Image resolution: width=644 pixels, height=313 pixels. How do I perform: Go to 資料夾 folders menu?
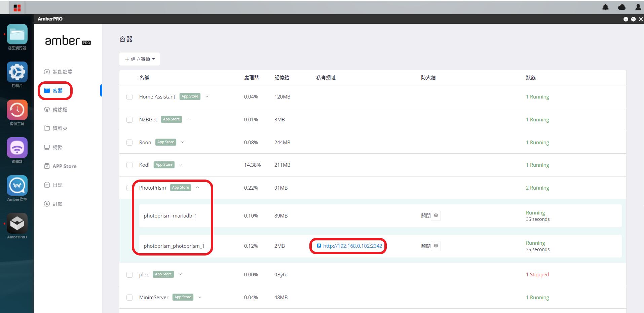coord(56,128)
